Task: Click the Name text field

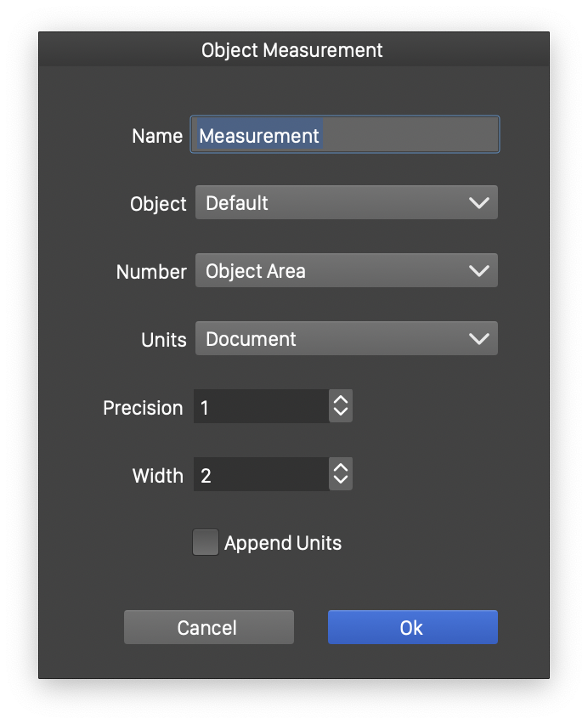Action: [x=344, y=135]
